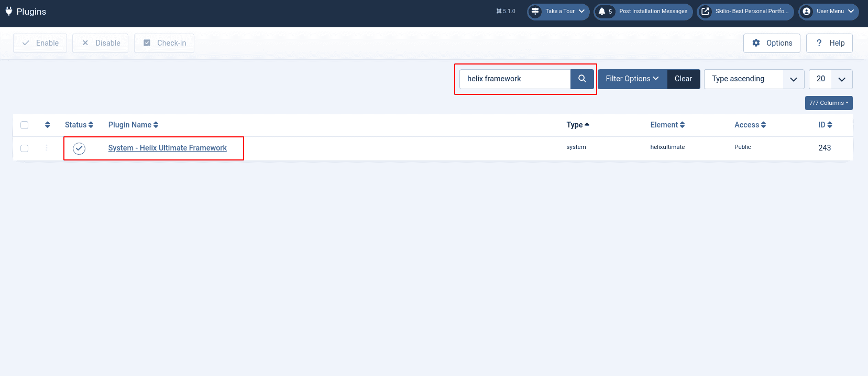Open site preview via external link icon
The image size is (868, 376).
pyautogui.click(x=705, y=11)
